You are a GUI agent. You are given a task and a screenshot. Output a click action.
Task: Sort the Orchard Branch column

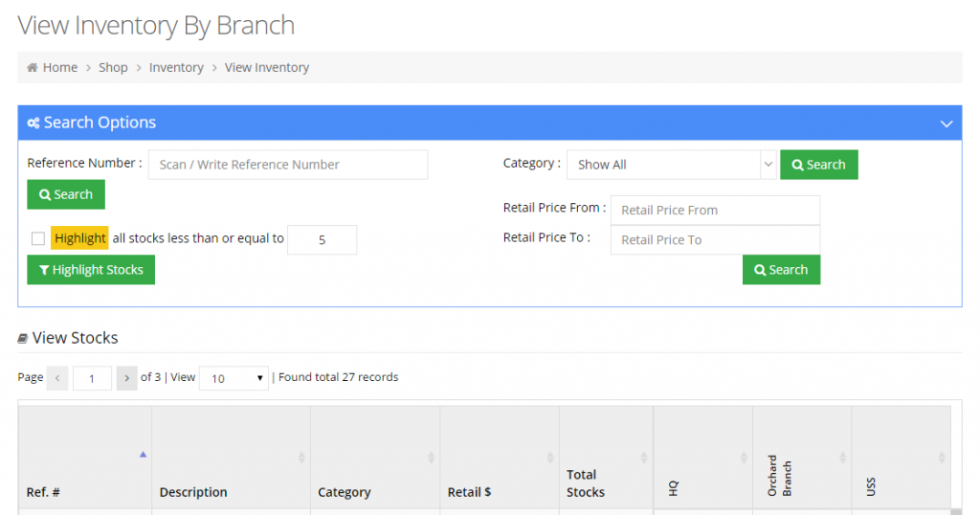(x=842, y=458)
